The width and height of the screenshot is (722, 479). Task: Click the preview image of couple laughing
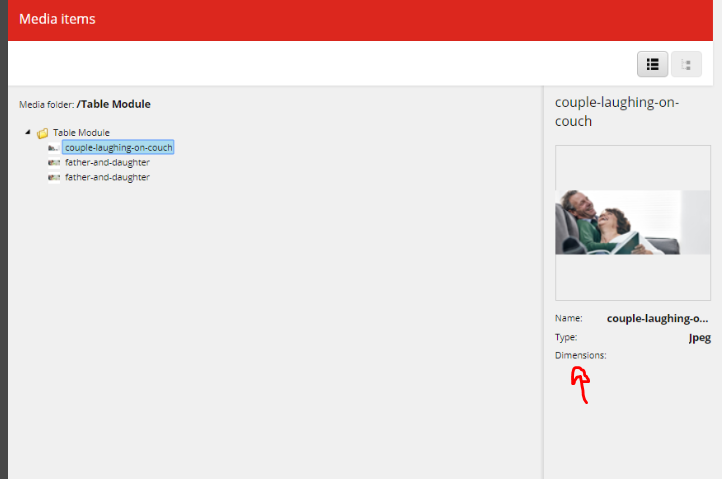pyautogui.click(x=633, y=222)
